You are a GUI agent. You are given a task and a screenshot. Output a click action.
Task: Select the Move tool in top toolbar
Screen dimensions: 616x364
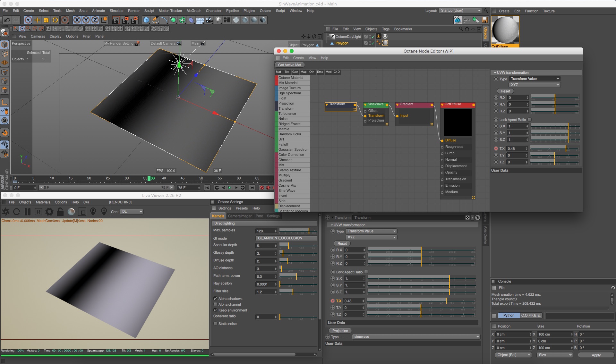tap(37, 20)
